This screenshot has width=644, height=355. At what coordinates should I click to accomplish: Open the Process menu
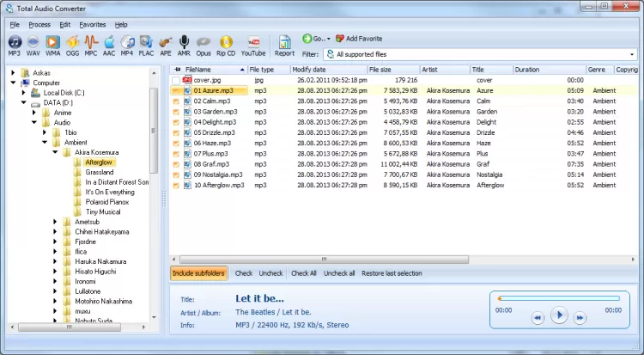(x=39, y=24)
